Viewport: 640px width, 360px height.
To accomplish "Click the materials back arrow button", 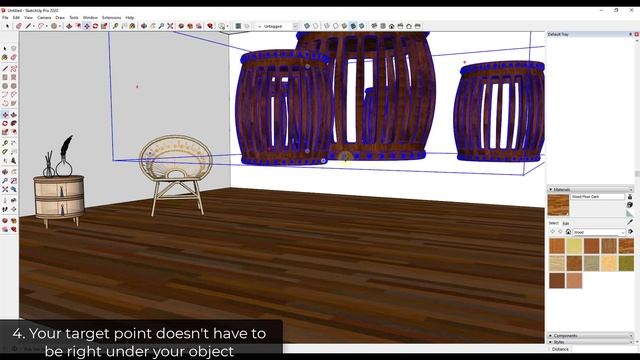I will [553, 232].
